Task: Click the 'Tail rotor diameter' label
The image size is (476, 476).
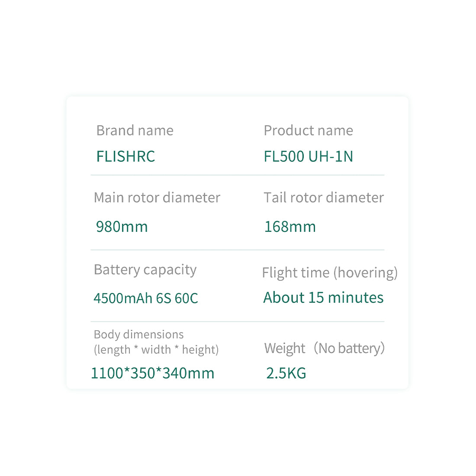Action: [x=324, y=198]
